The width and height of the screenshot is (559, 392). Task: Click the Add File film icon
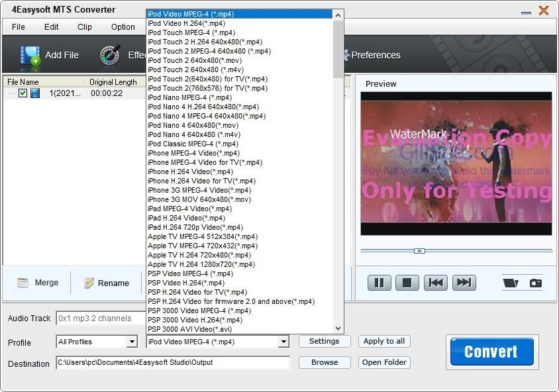click(30, 55)
